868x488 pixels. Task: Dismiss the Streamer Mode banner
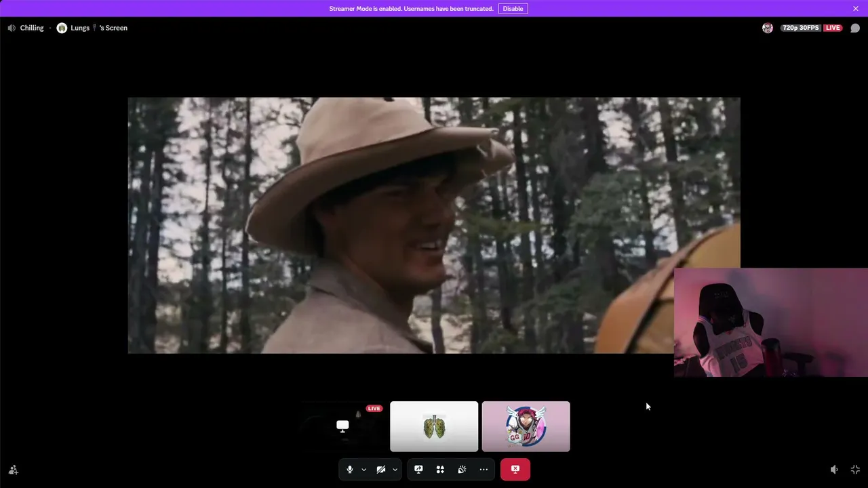(856, 9)
